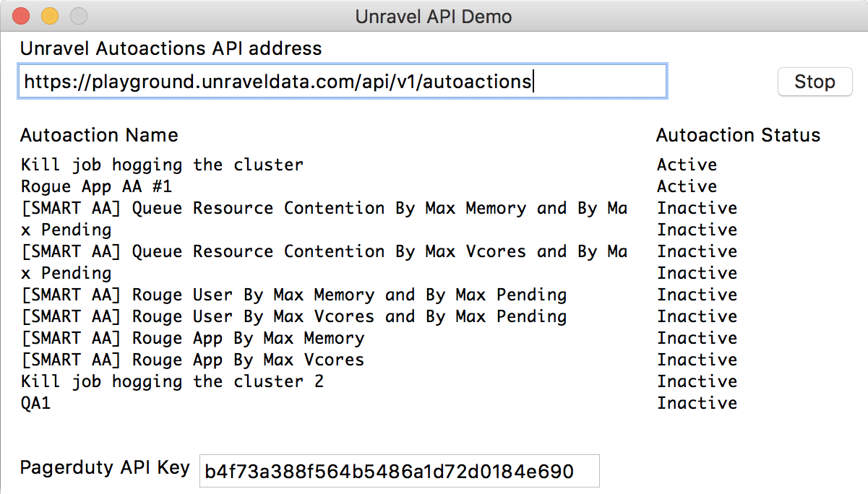Click the 'Unravel Autoactions API address' label
The width and height of the screenshot is (868, 494).
coord(171,48)
